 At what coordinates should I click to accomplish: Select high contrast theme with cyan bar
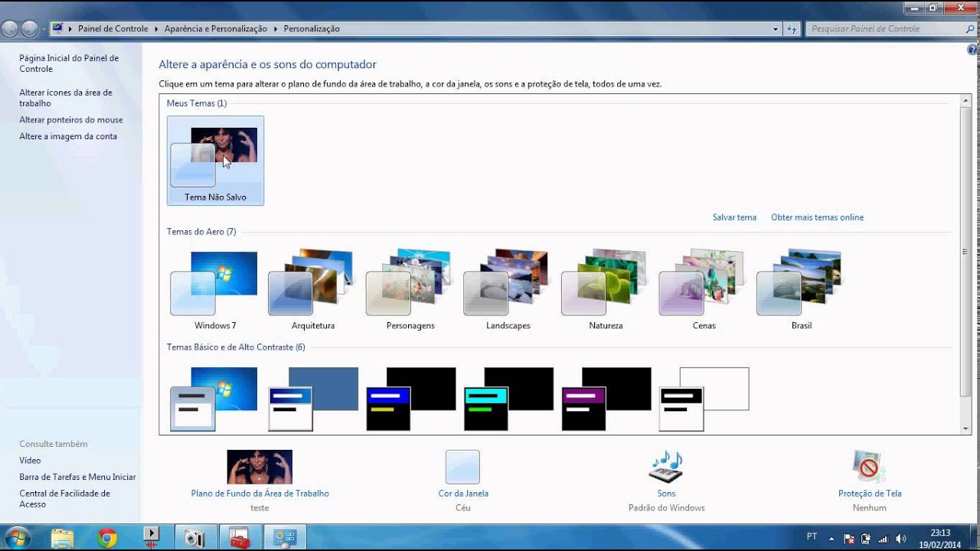(x=508, y=399)
